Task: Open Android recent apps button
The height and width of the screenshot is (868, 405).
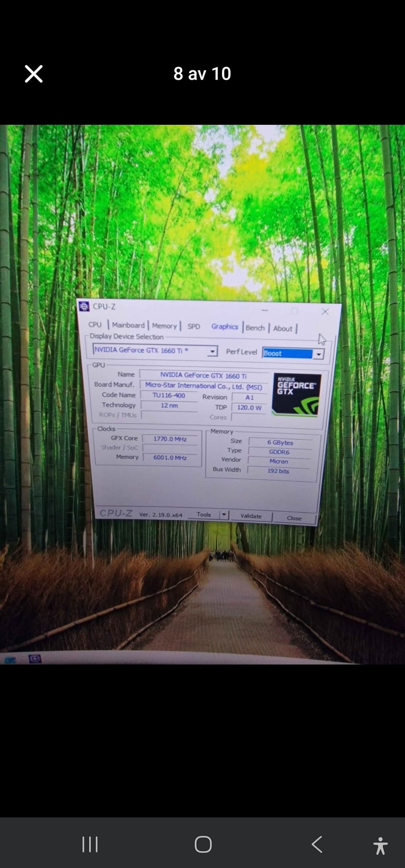Action: tap(90, 844)
